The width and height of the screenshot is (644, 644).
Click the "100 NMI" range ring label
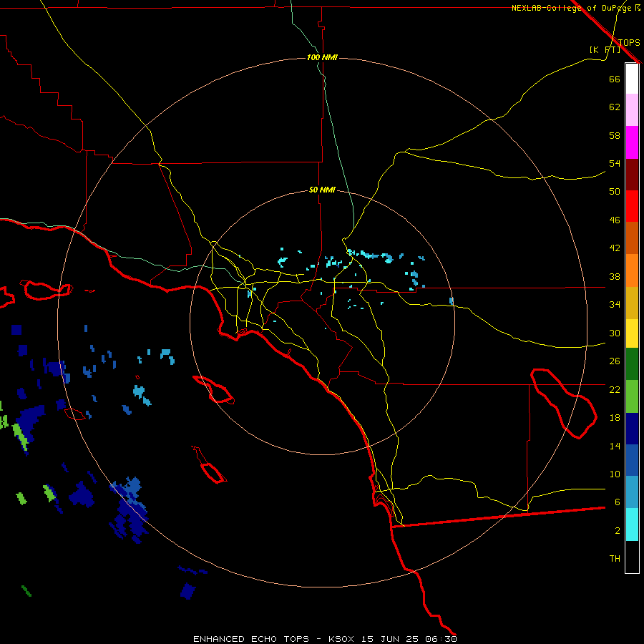click(322, 57)
